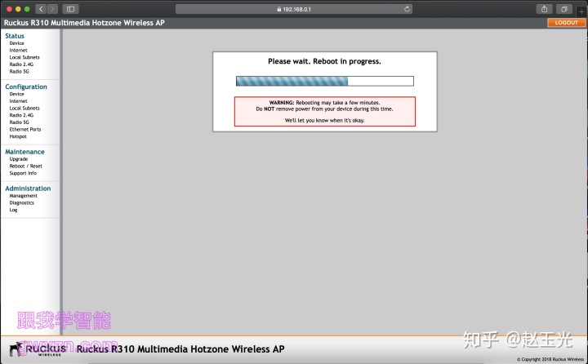Open Local Subnets under Status
This screenshot has height=364, width=588.
coord(24,57)
